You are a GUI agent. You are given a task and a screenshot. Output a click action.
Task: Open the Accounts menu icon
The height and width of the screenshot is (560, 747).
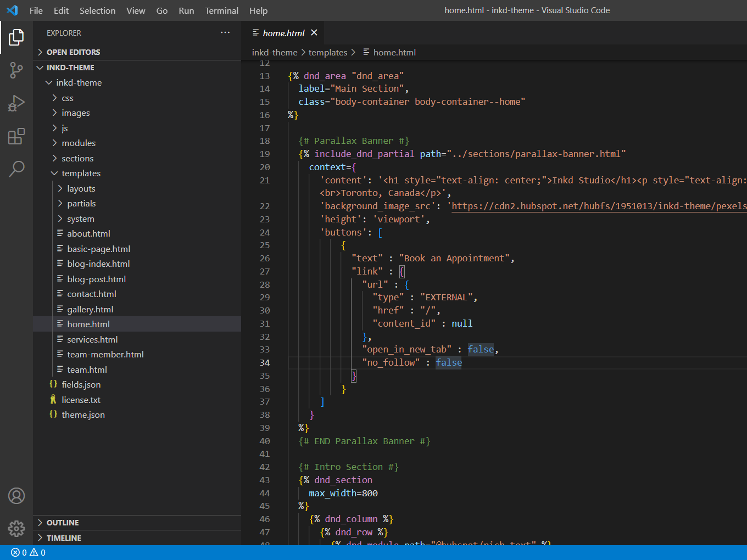click(x=16, y=496)
